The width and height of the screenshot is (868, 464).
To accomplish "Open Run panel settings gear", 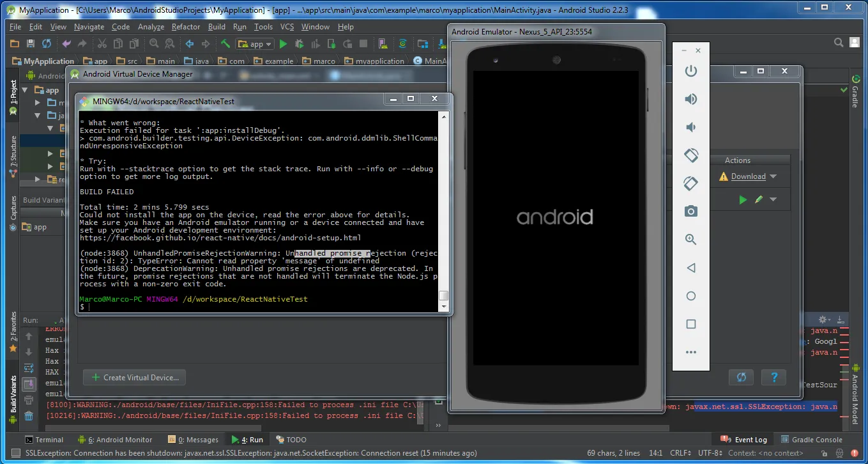I will point(823,320).
